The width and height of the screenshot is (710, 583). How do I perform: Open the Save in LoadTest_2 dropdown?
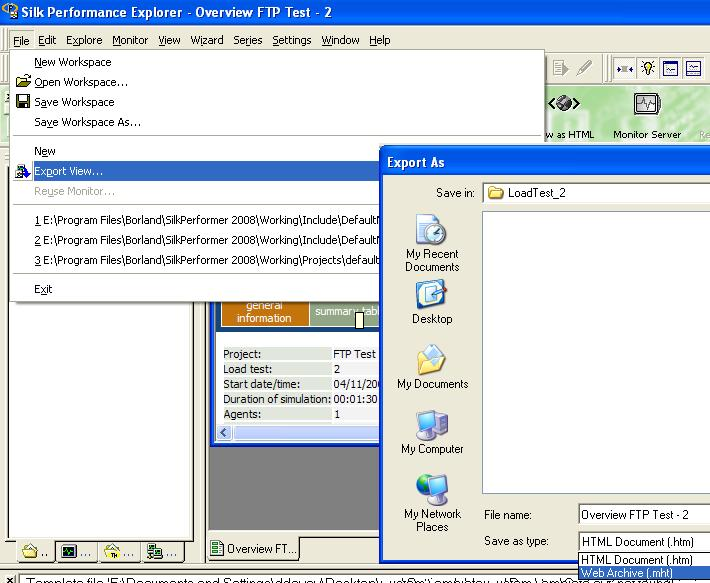[597, 193]
